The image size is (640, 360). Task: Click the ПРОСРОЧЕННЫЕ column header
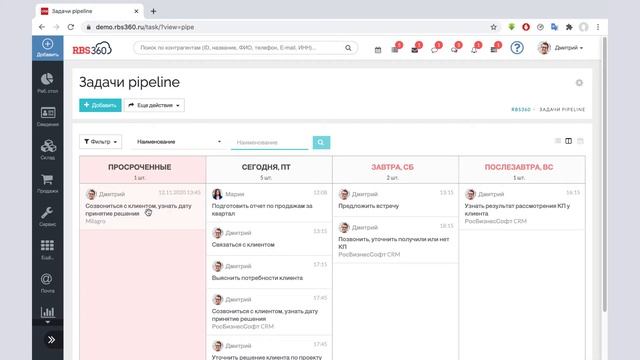(140, 167)
